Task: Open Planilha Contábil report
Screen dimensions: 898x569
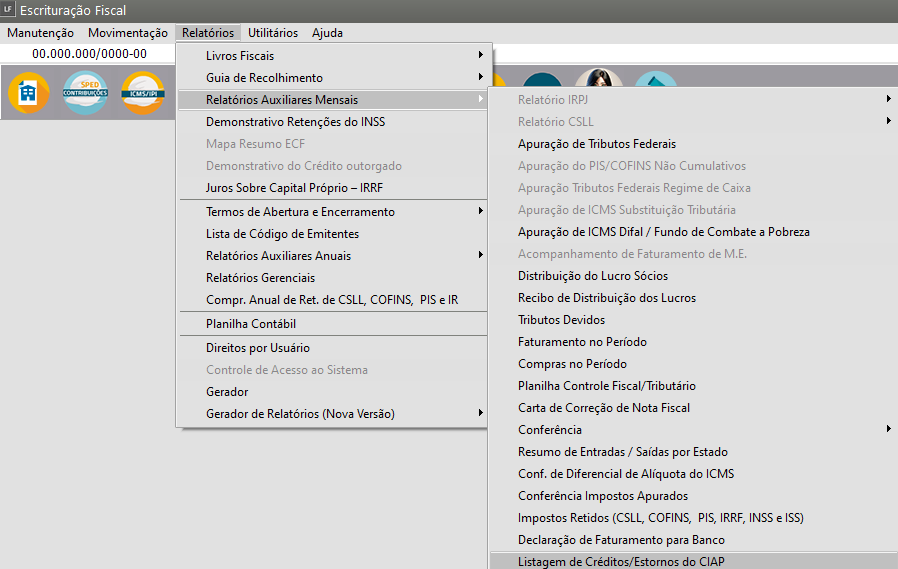Action: (x=251, y=324)
